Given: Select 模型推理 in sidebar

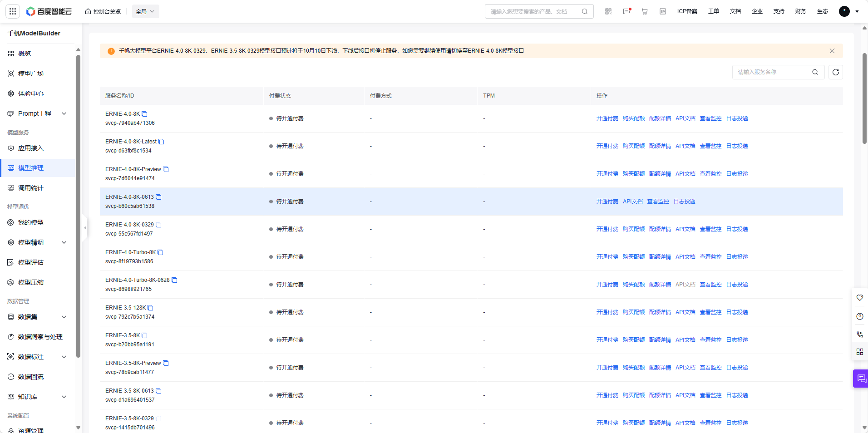Looking at the screenshot, I should (x=38, y=168).
